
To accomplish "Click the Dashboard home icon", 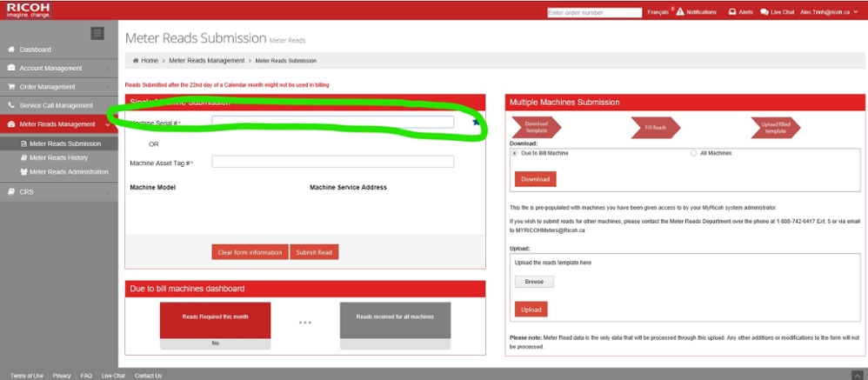I will 11,50.
